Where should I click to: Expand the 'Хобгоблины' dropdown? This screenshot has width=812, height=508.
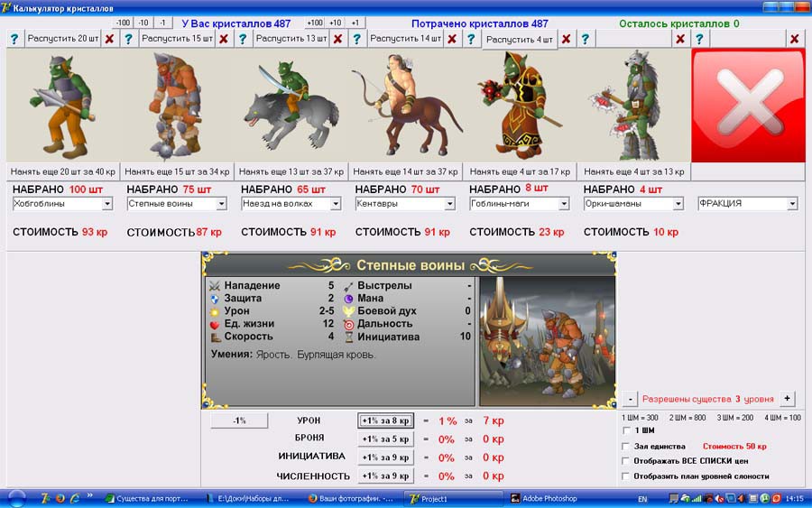point(107,204)
